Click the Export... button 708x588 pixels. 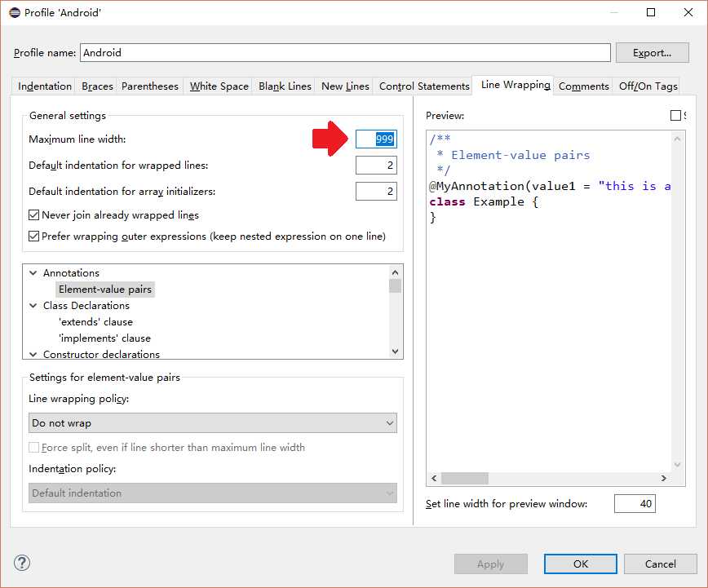coord(652,52)
